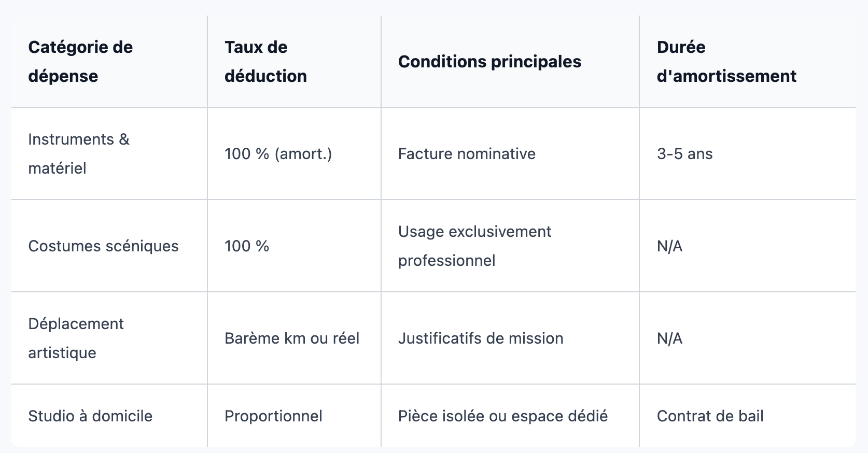Click the 'Conditions principales' column header

tap(510, 62)
